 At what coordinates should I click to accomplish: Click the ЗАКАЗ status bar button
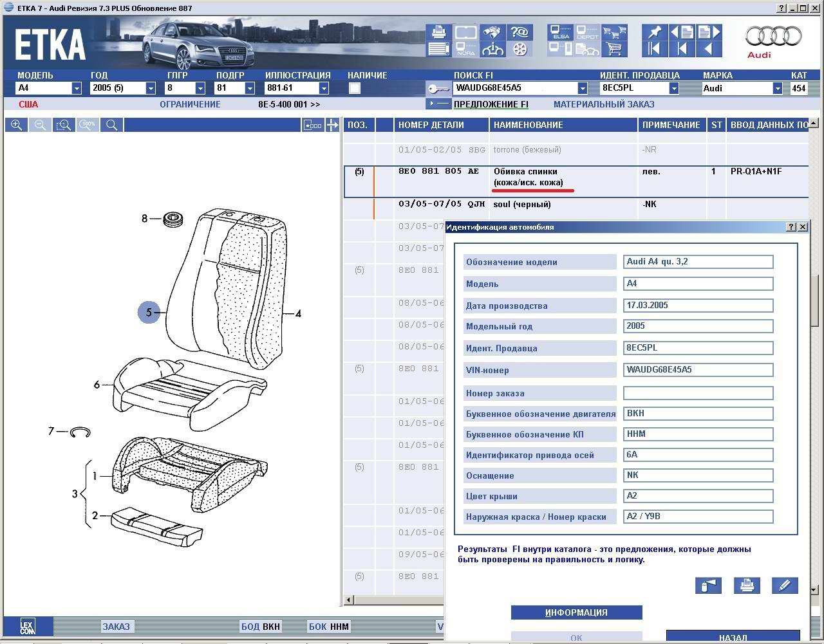pos(117,627)
